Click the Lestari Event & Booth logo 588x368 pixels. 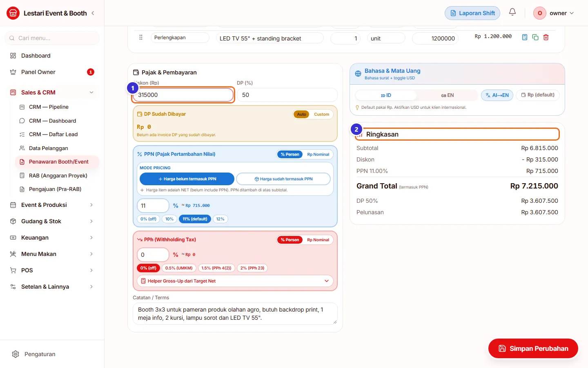coord(13,13)
